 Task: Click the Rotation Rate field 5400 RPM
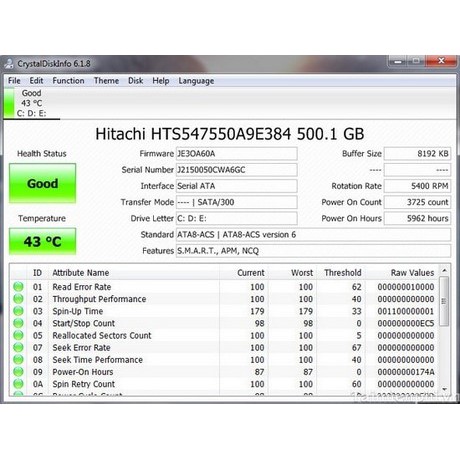coord(417,186)
